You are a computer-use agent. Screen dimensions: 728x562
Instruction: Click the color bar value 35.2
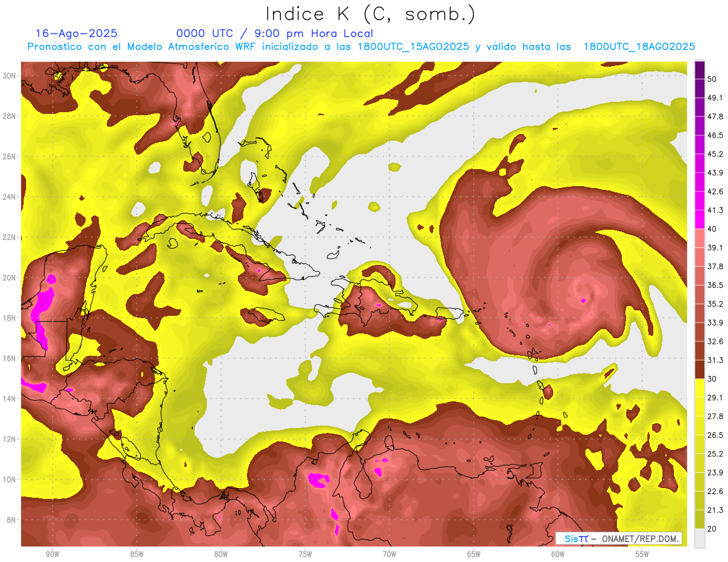715,304
